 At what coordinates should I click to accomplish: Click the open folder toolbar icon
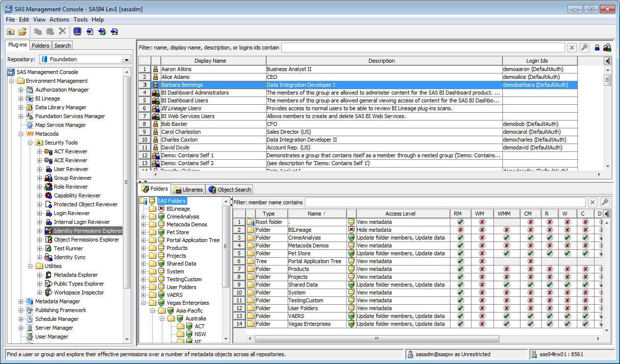(22, 31)
